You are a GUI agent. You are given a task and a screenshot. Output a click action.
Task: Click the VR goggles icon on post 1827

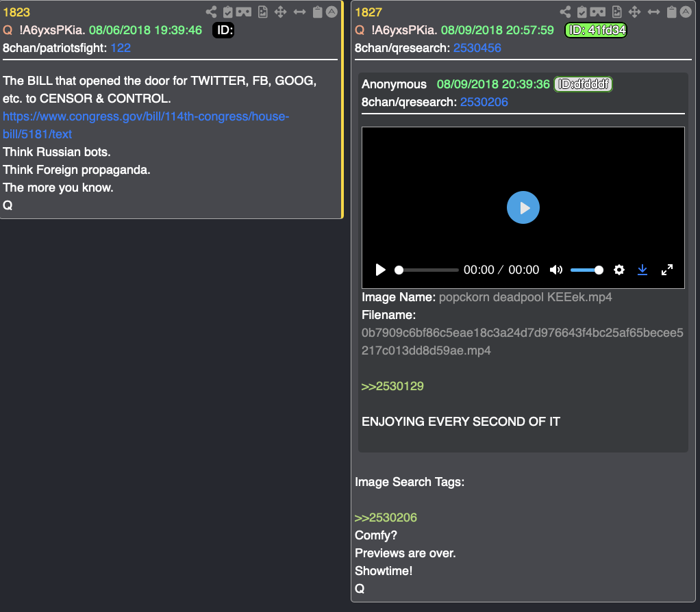pyautogui.click(x=598, y=12)
